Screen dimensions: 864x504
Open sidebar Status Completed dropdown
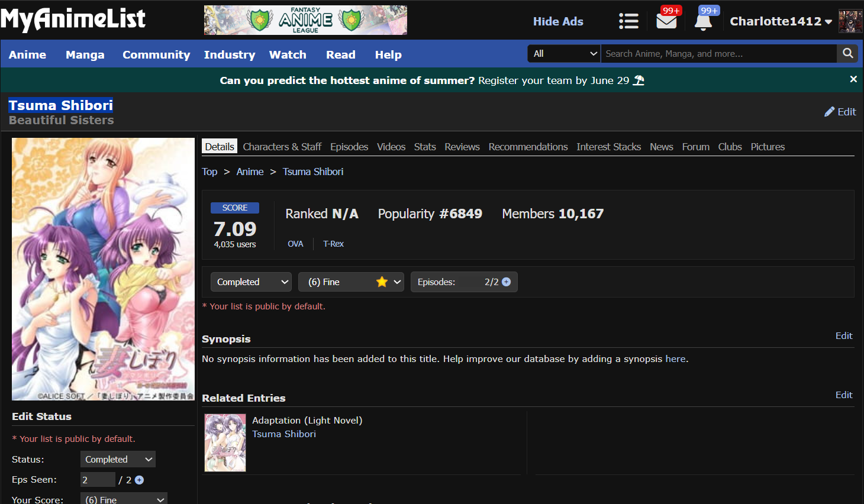pos(118,459)
